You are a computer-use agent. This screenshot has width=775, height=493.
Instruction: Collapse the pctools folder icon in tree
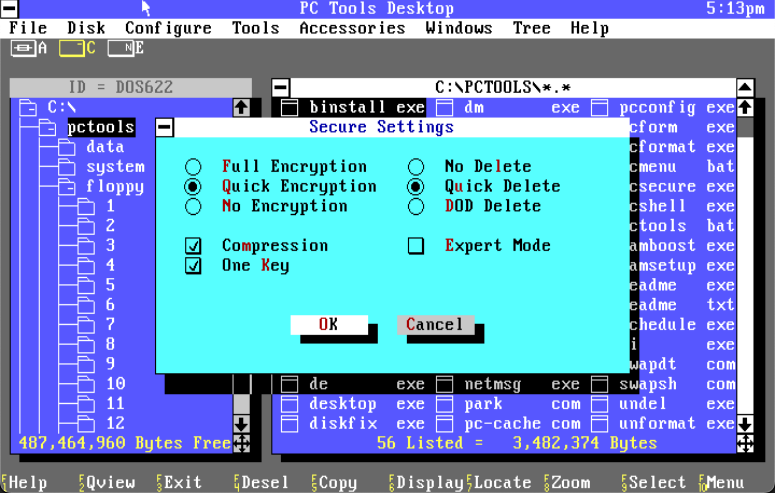tap(47, 127)
